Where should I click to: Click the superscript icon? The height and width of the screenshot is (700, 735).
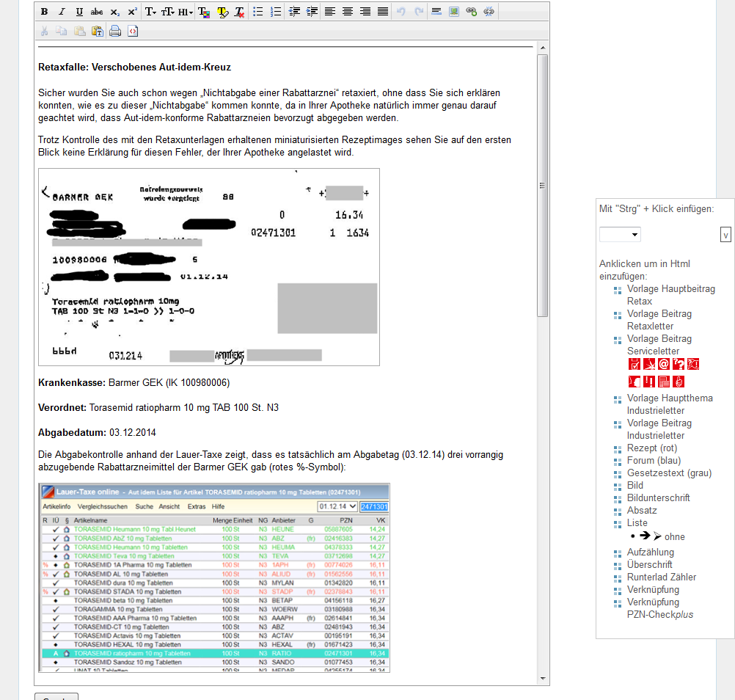click(x=132, y=12)
